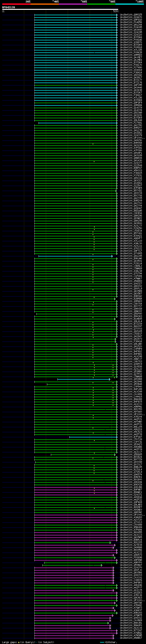This screenshot has width=146, height=644.
Task: Select the UniRef100_O49888 label
Action: (x=131, y=548)
